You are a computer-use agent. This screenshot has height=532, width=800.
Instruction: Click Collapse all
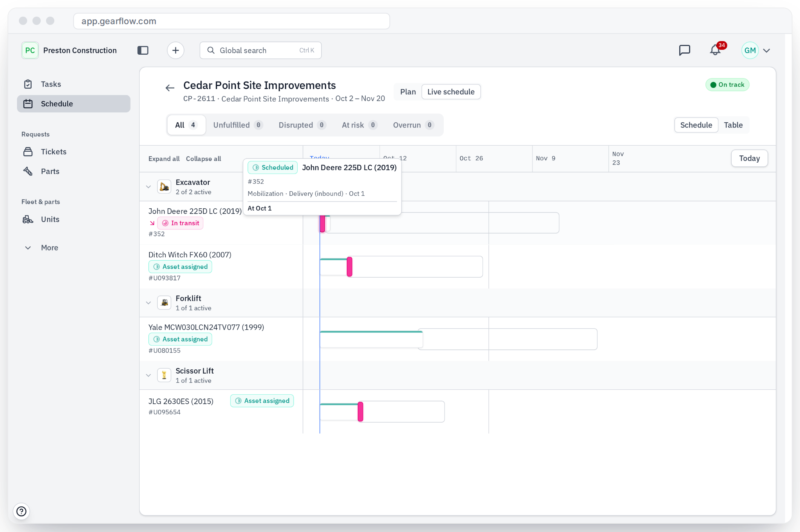point(203,159)
